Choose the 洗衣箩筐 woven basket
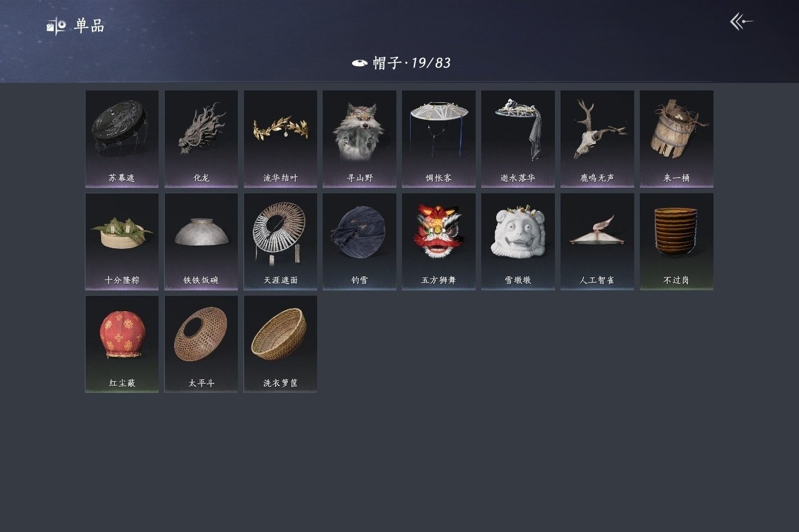799x532 pixels. [280, 344]
